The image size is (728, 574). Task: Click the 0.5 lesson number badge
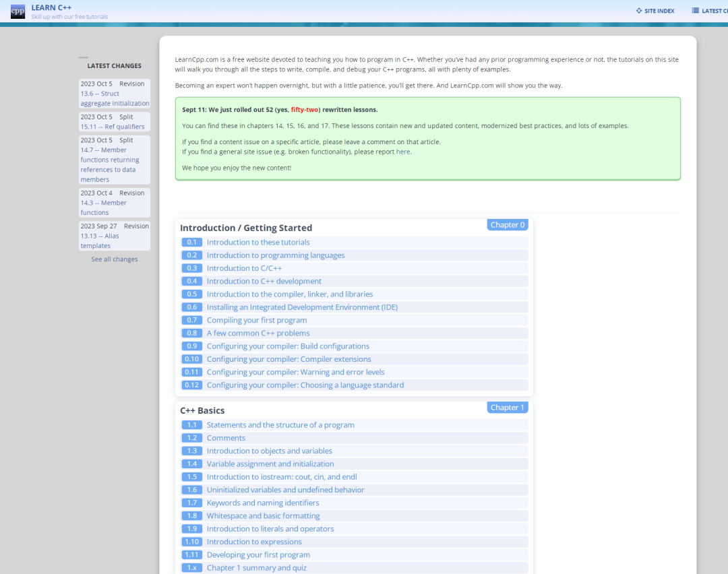click(191, 294)
